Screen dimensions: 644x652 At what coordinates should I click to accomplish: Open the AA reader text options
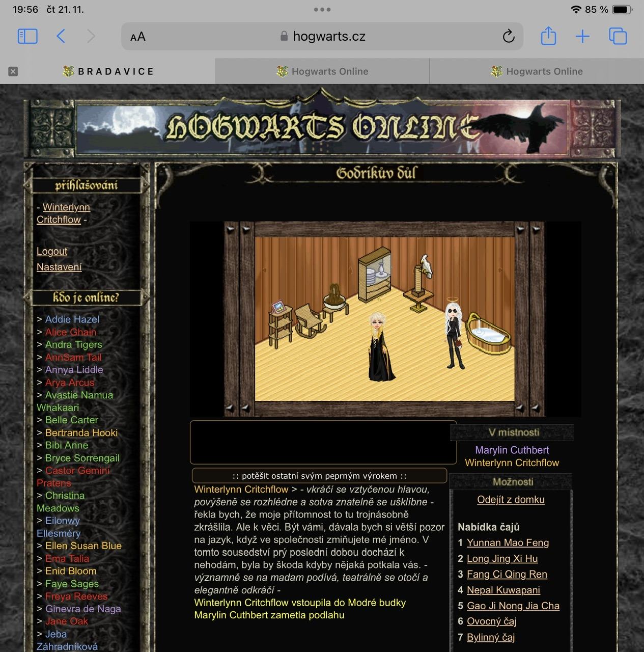(x=138, y=37)
